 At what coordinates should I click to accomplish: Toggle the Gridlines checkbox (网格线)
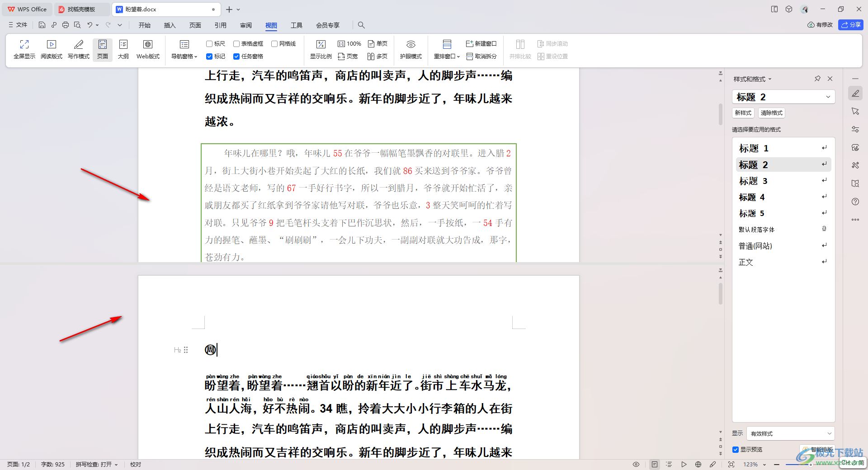[x=274, y=44]
